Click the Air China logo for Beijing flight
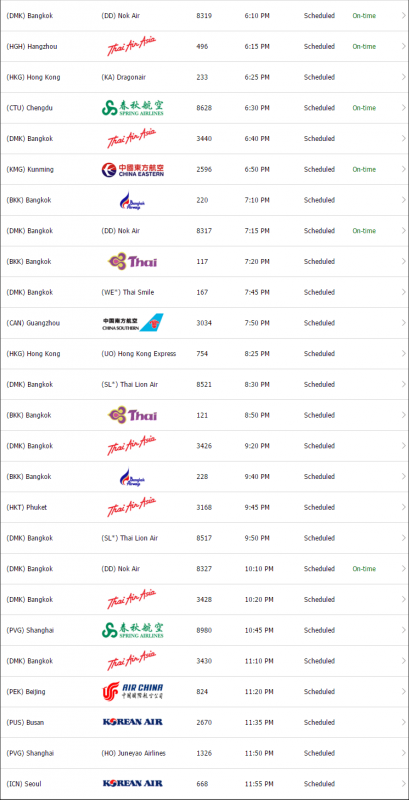Image resolution: width=409 pixels, height=800 pixels. tap(133, 691)
